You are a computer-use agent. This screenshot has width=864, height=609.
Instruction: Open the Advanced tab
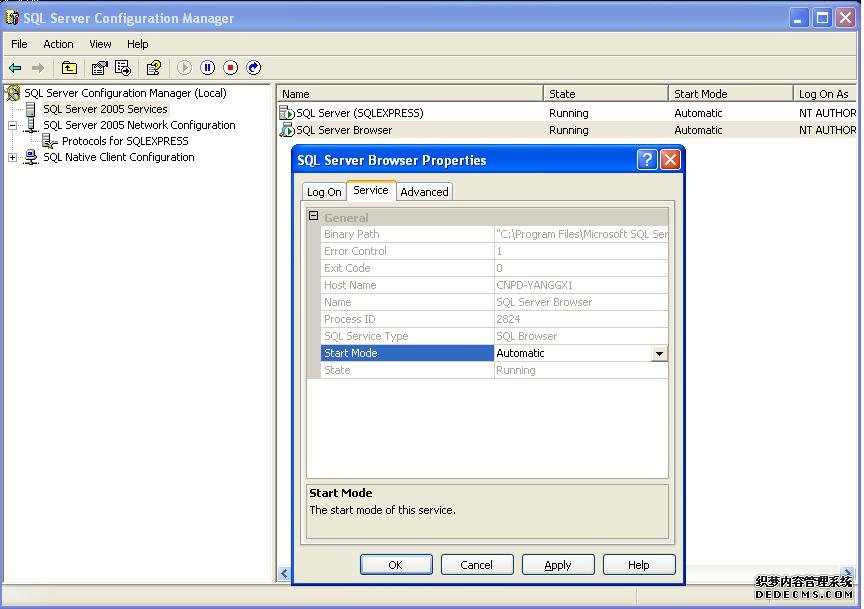pyautogui.click(x=424, y=191)
